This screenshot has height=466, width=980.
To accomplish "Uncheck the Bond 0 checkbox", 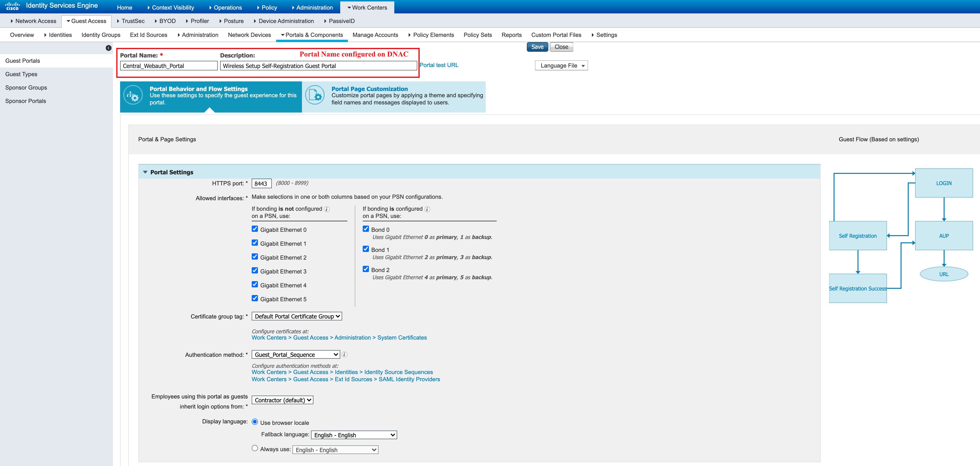I will tap(366, 229).
